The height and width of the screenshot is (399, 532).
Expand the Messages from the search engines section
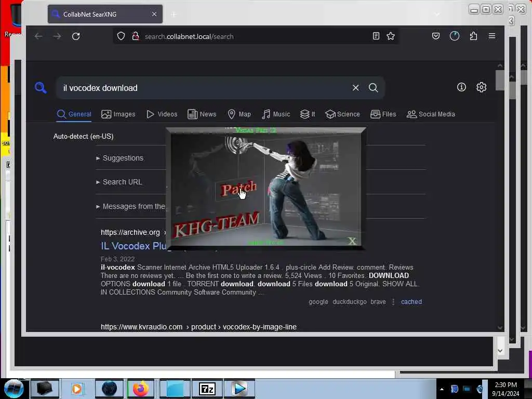click(x=130, y=206)
